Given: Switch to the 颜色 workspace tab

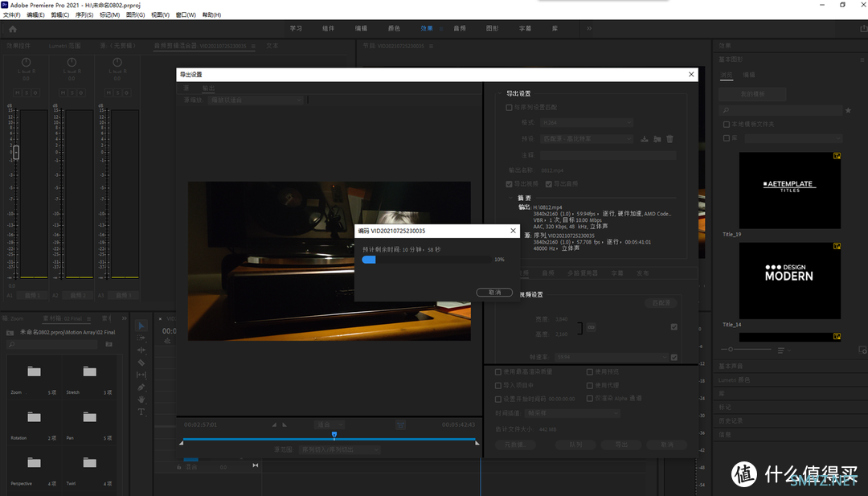Looking at the screenshot, I should tap(394, 28).
